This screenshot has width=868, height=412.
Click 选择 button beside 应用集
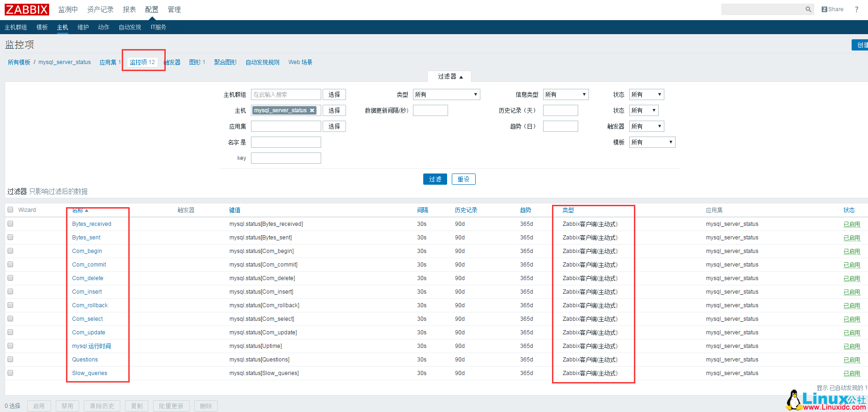[x=334, y=126]
